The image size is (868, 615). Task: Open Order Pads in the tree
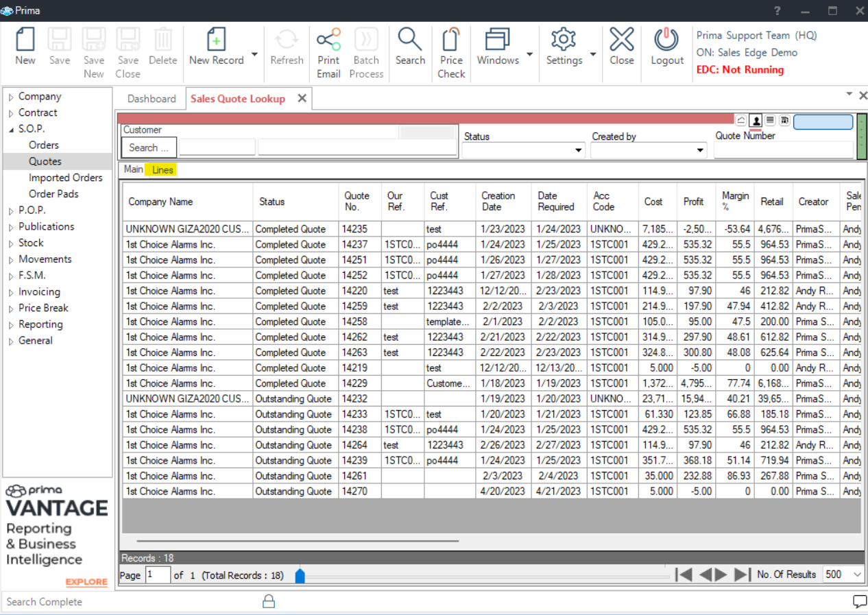tap(53, 194)
